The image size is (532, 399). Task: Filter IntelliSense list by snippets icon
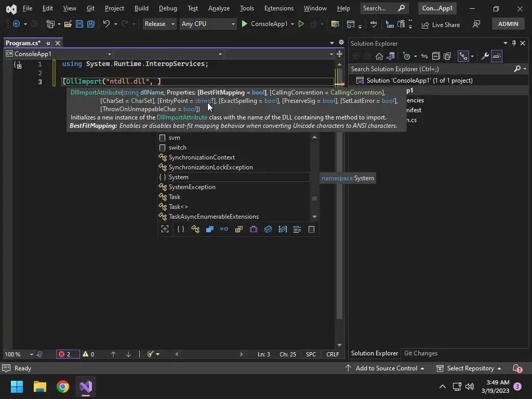(312, 229)
